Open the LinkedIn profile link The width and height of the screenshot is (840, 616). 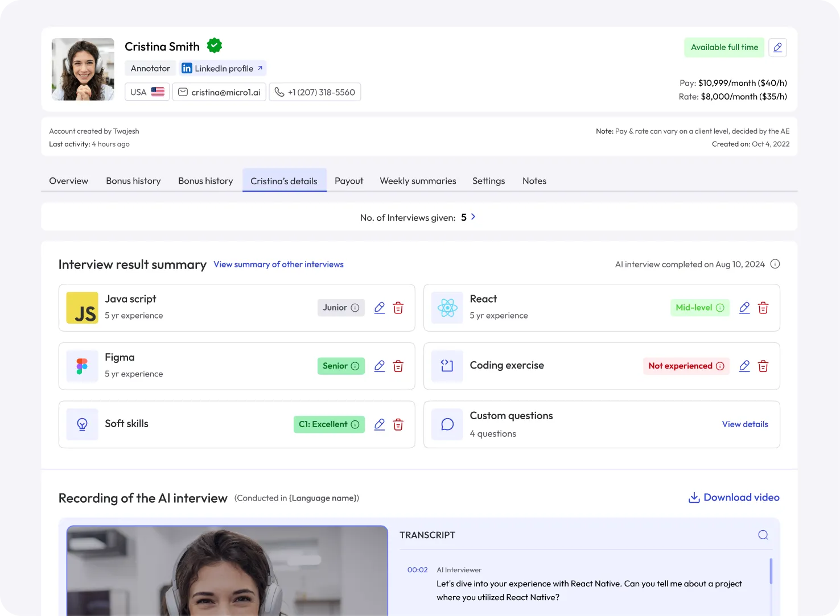pos(223,68)
